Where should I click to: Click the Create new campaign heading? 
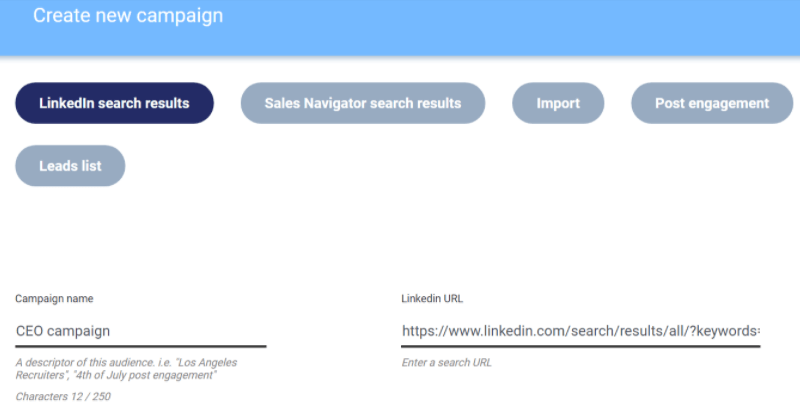(128, 15)
